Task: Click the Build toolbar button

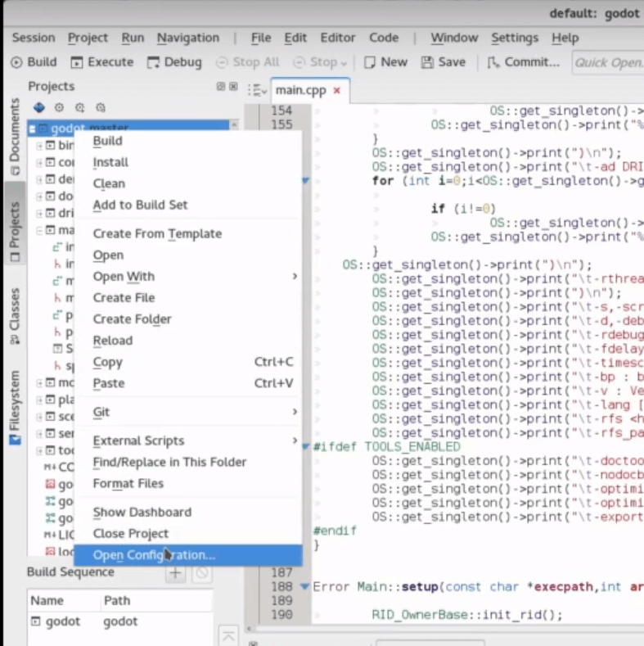Action: (x=34, y=62)
